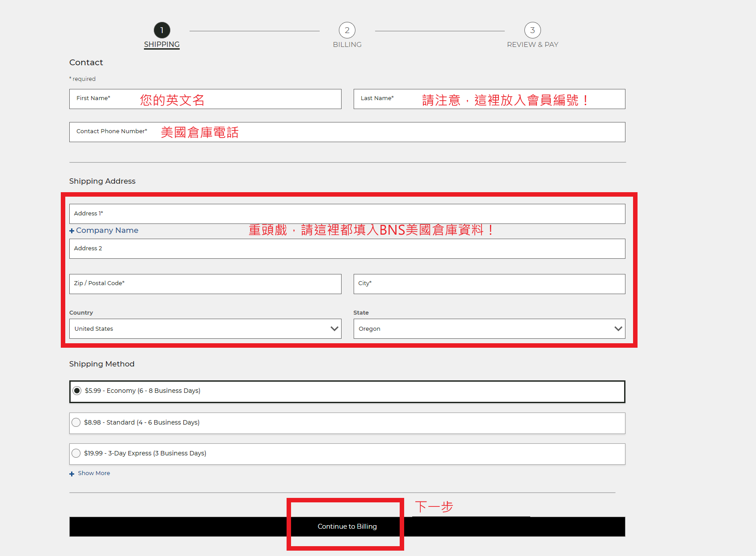Pick the $19.99 3-Day Express option
Viewport: 756px width, 556px height.
point(76,453)
